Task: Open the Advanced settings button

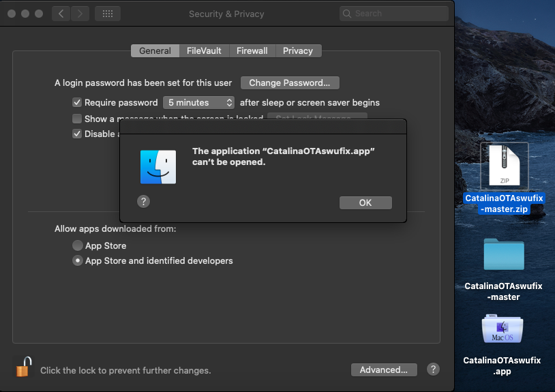Action: click(x=384, y=370)
